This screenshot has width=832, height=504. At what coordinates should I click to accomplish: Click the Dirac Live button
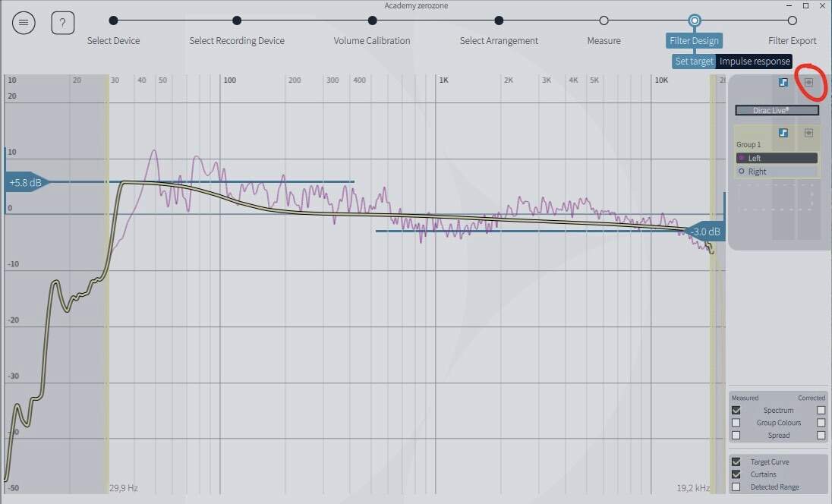point(777,110)
